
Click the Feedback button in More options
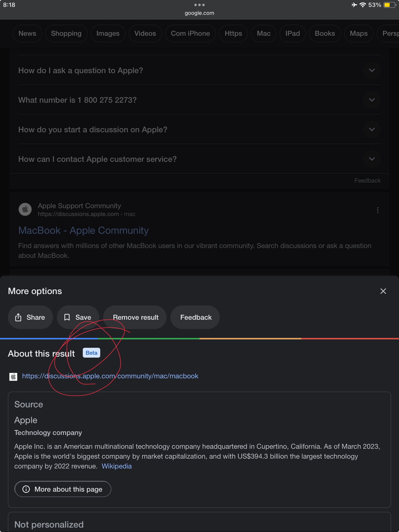(195, 317)
